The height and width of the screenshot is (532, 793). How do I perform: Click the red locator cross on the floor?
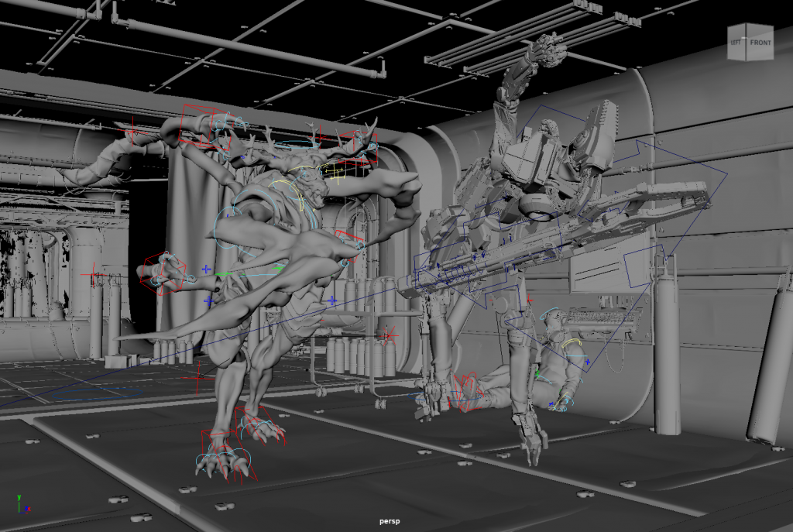point(198,379)
